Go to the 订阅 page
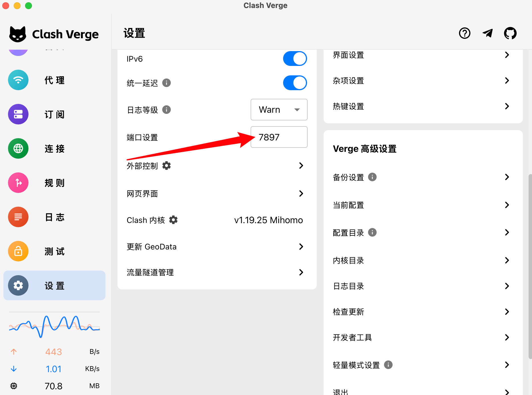Viewport: 532px width, 395px height. coord(54,114)
